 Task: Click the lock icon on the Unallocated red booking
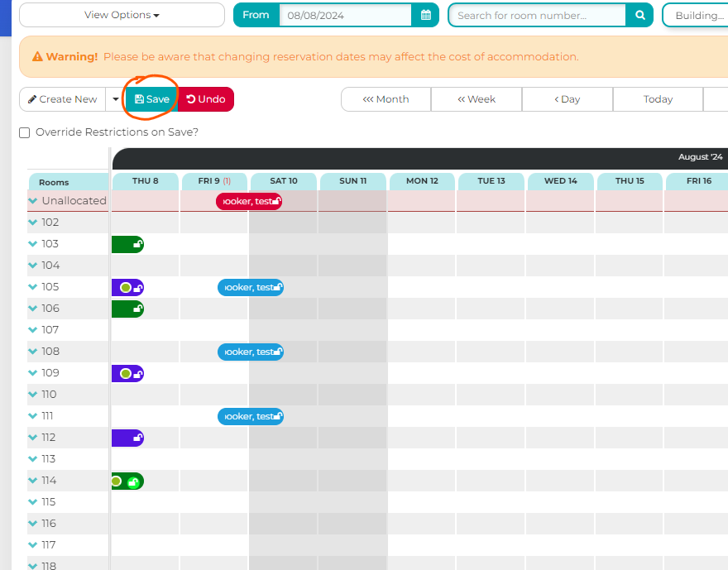pyautogui.click(x=276, y=201)
